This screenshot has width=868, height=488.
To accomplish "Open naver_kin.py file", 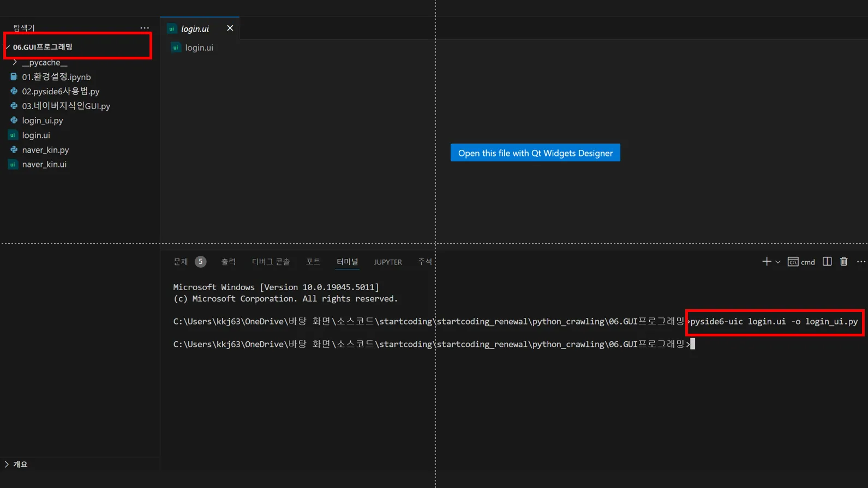I will (45, 150).
